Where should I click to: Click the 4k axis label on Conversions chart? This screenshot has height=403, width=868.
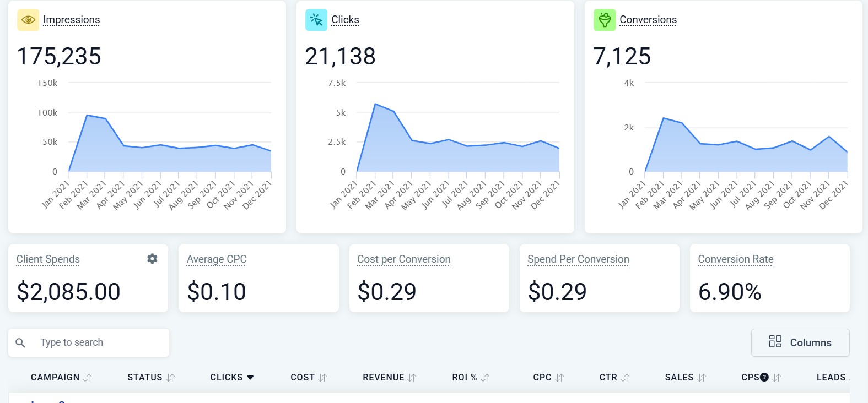click(629, 83)
